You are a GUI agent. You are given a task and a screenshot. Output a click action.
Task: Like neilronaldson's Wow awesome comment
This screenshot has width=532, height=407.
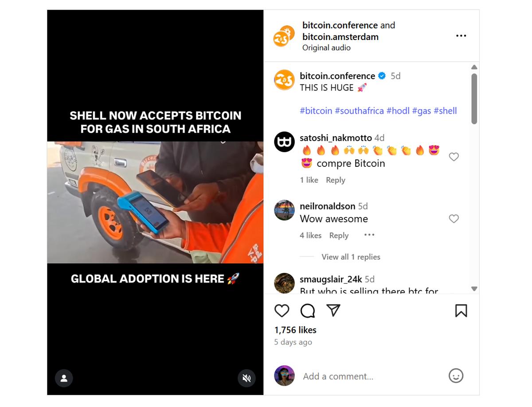coord(454,218)
